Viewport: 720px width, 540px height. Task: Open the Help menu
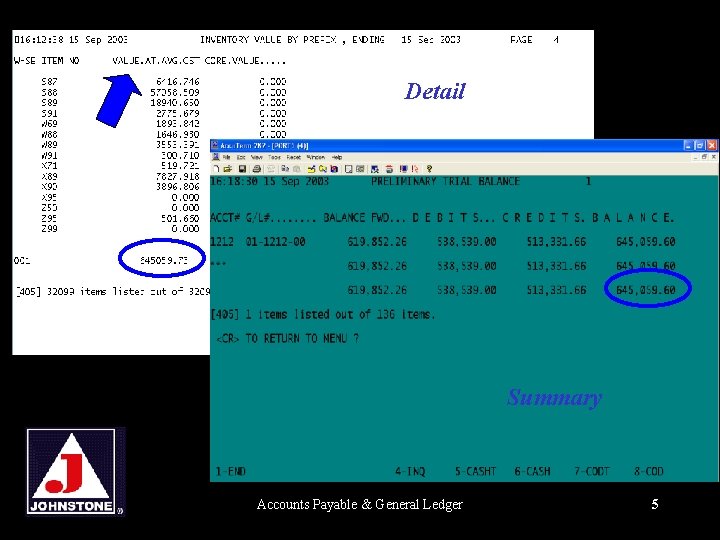coord(337,158)
